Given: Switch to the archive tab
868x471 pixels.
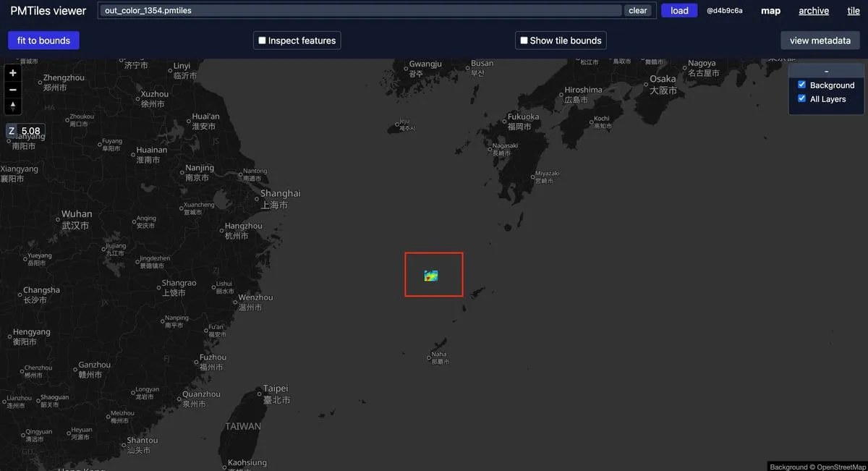Looking at the screenshot, I should [x=814, y=11].
